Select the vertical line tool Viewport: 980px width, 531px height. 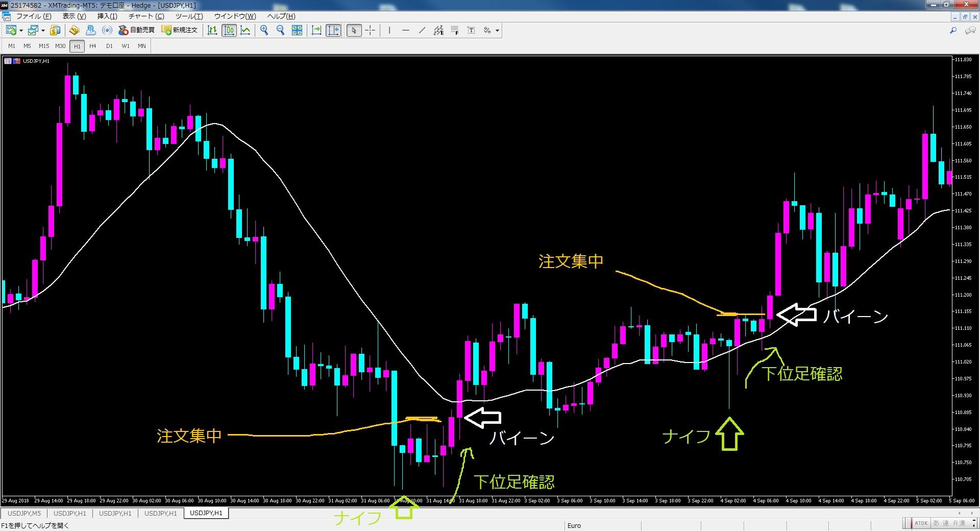click(389, 31)
